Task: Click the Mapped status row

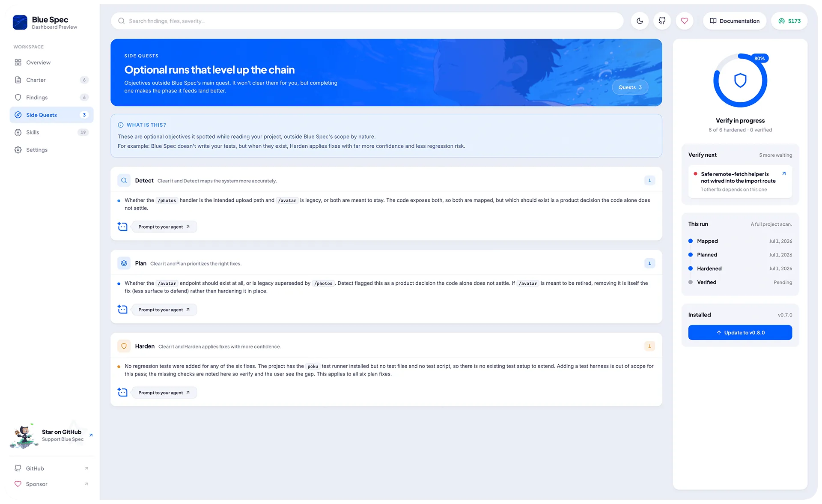Action: (x=740, y=241)
